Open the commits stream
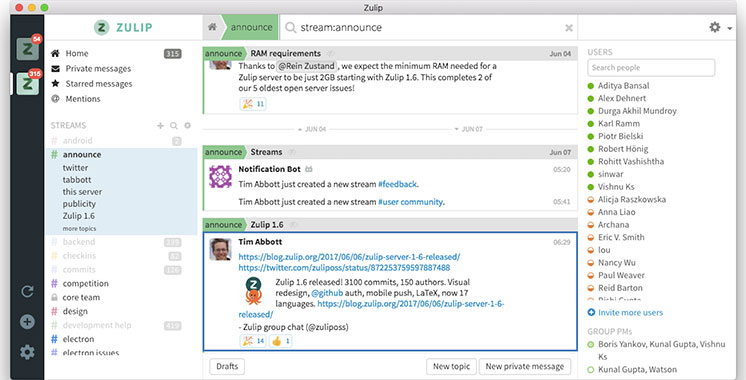This screenshot has width=746, height=380. click(79, 269)
